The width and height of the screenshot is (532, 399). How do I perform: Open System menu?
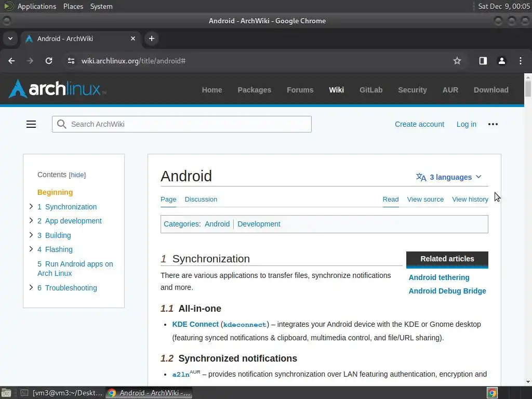101,6
